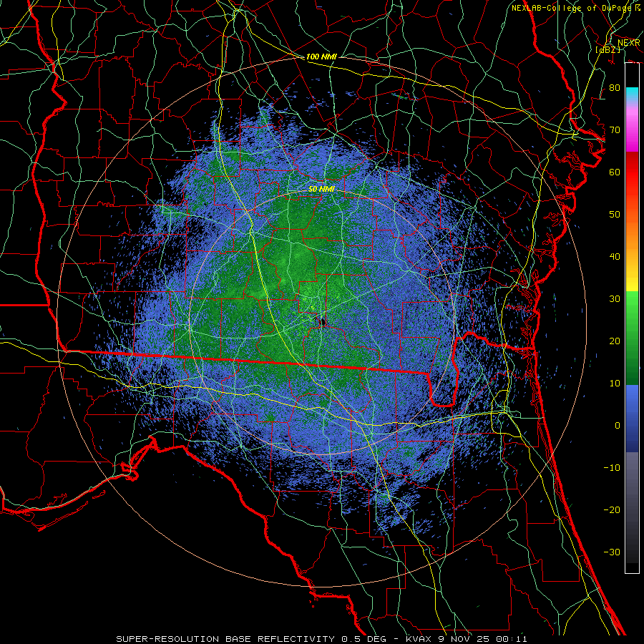Click the 0.5 DEG elevation angle text

[x=366, y=639]
